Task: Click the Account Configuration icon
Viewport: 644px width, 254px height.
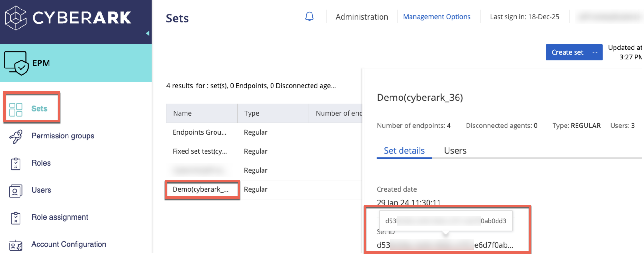Action: coord(15,245)
